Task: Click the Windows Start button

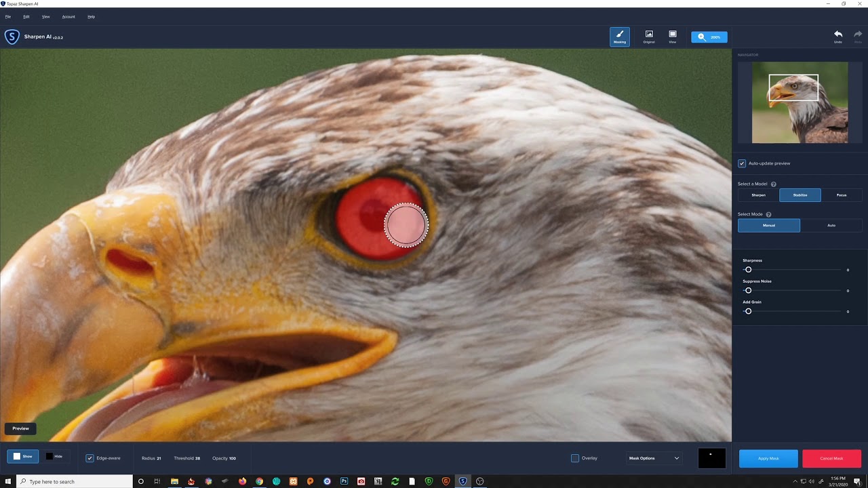Action: 7,481
